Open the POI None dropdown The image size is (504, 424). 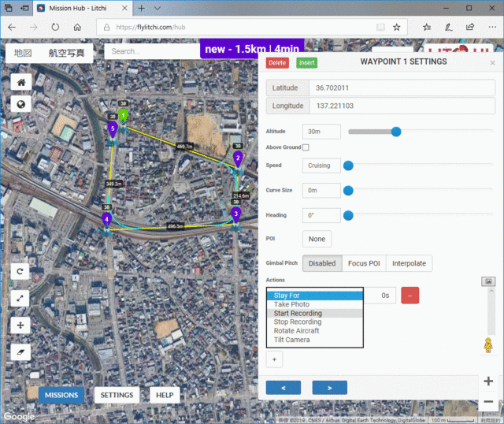coord(317,239)
